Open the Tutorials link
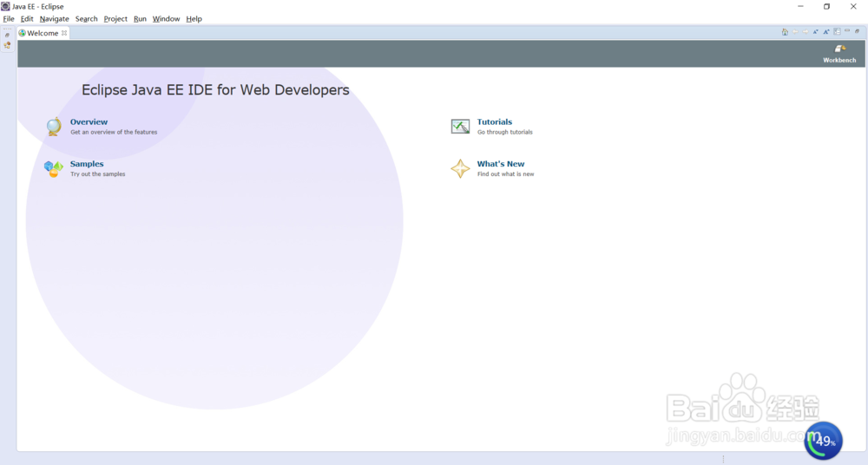 [495, 121]
